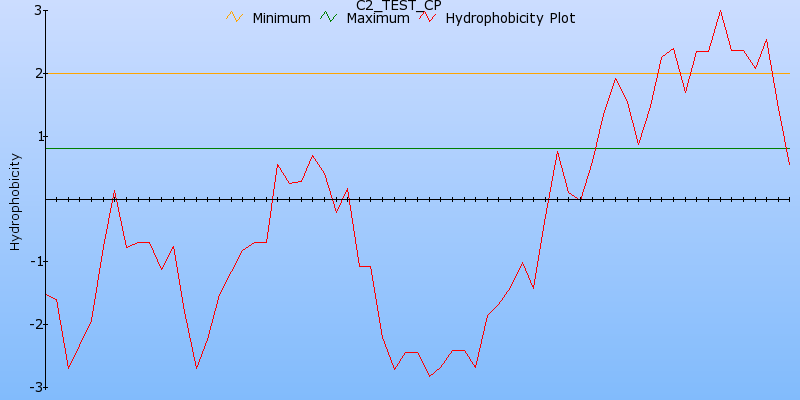
Task: Select the Minimum legend label
Action: coord(281,18)
